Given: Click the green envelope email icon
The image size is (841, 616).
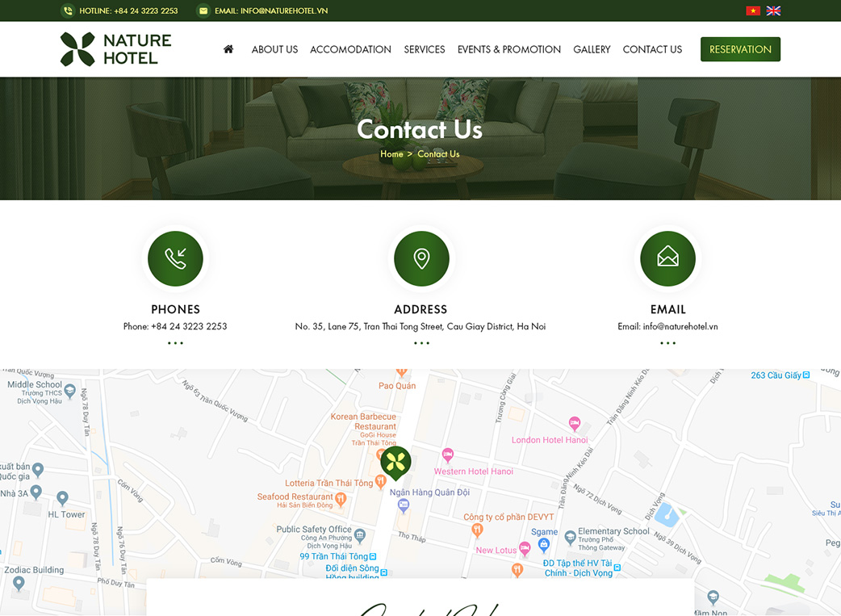Looking at the screenshot, I should (667, 258).
